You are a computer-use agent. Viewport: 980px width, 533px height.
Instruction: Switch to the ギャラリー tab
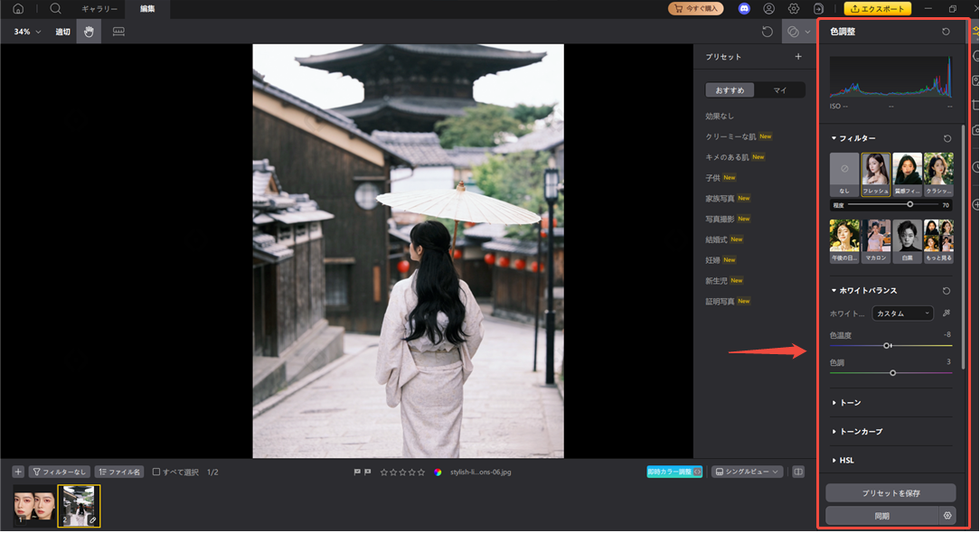[98, 9]
